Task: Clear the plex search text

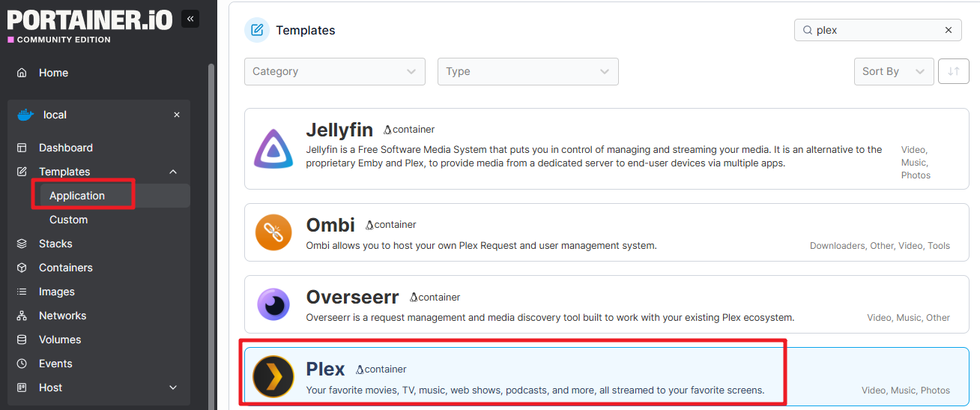Action: [949, 30]
